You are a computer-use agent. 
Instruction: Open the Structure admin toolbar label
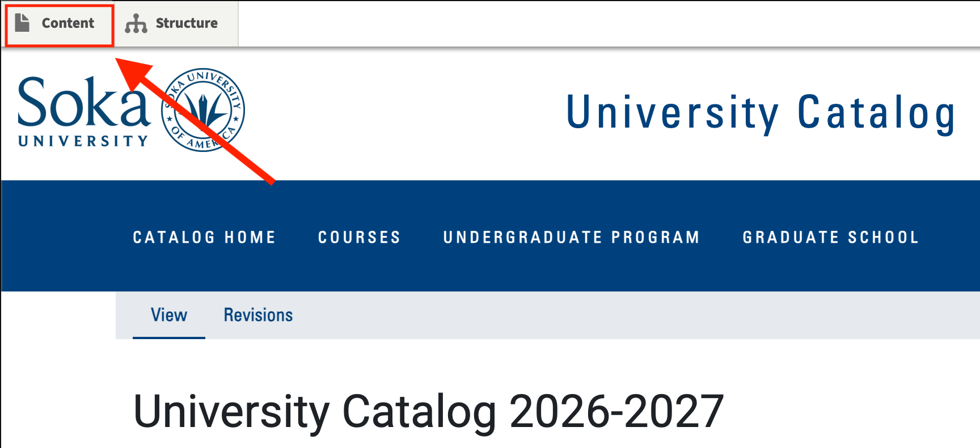(186, 23)
